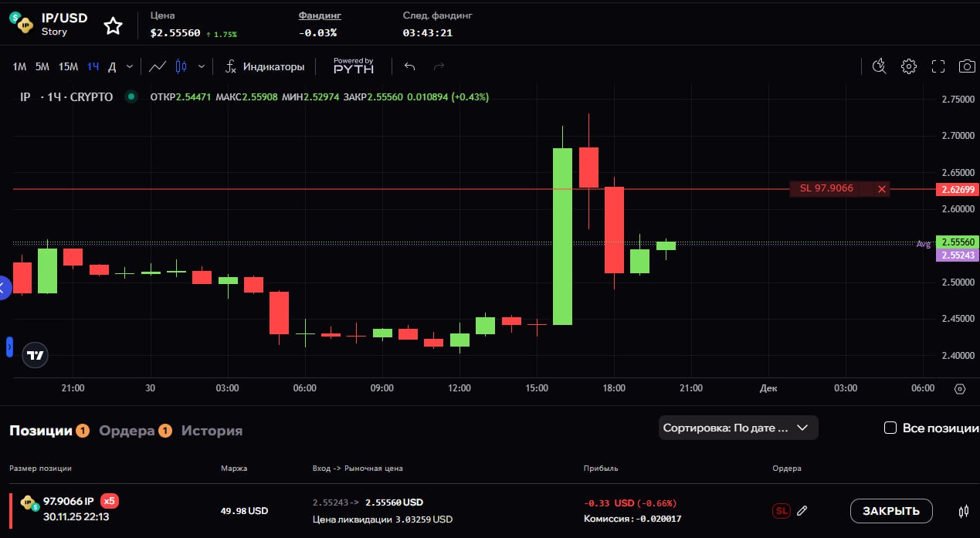Click the Фандинг underlined label
This screenshot has height=538, width=980.
(x=320, y=15)
